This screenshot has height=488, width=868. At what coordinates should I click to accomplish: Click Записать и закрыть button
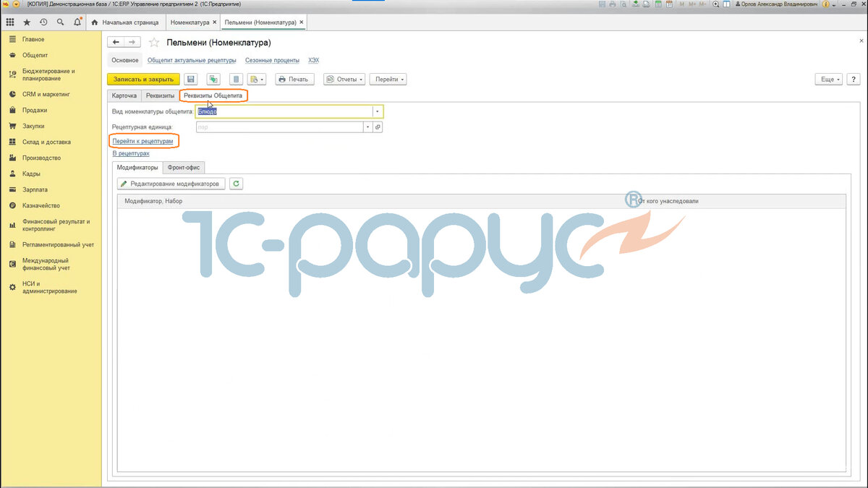[143, 79]
